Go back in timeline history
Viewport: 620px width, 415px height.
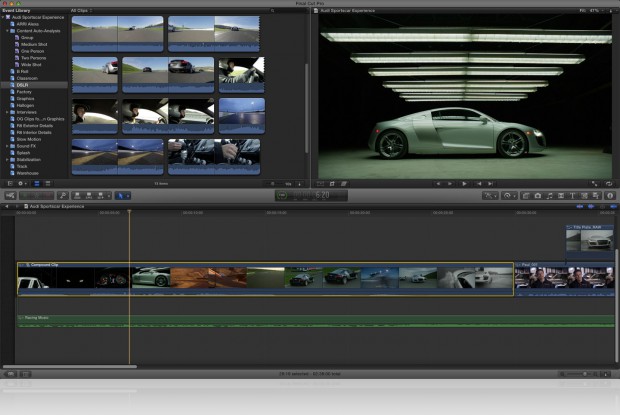pos(6,206)
